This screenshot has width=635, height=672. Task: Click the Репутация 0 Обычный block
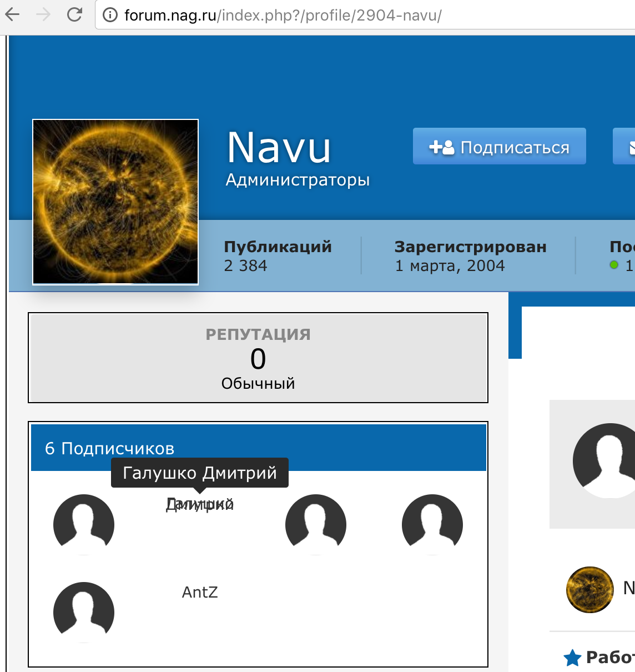(258, 358)
